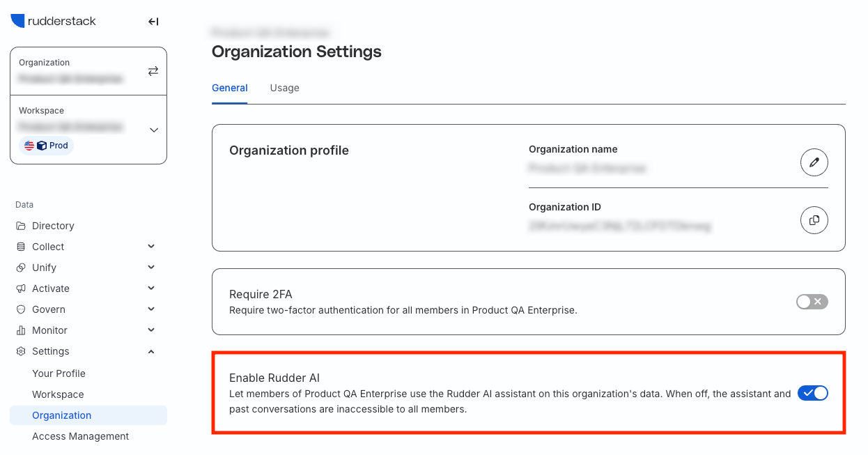This screenshot has width=868, height=455.
Task: Open Your Profile settings
Action: (59, 373)
